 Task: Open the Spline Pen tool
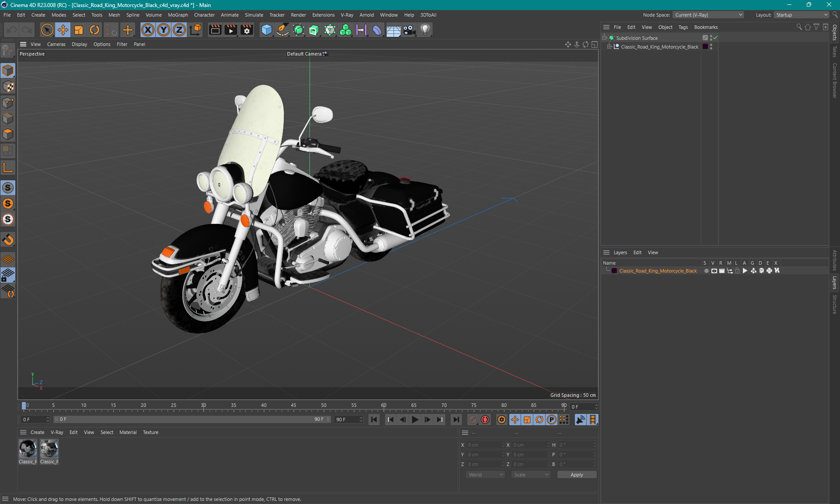point(283,30)
